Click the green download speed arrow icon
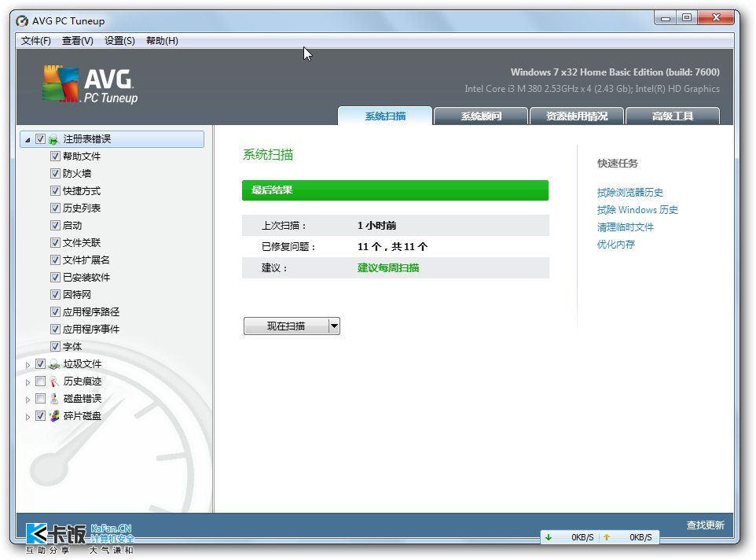Image resolution: width=756 pixels, height=560 pixels. [x=549, y=537]
